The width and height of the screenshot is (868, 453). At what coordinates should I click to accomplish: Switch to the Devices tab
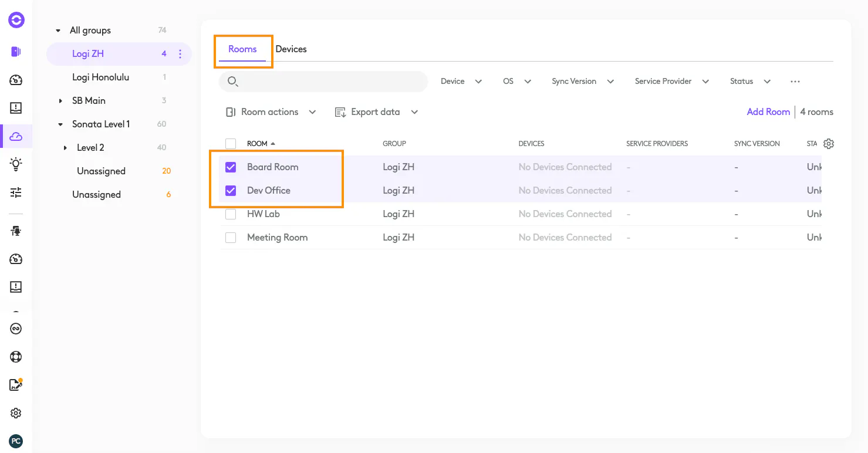[291, 49]
